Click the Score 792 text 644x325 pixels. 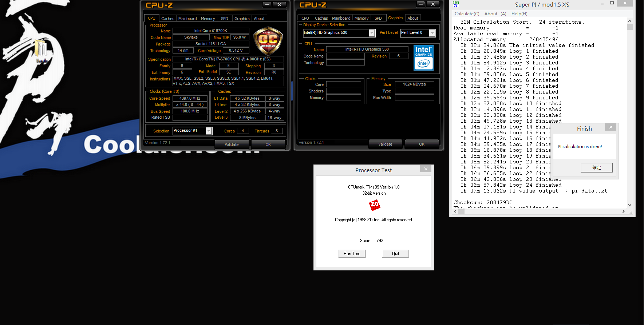click(x=372, y=241)
